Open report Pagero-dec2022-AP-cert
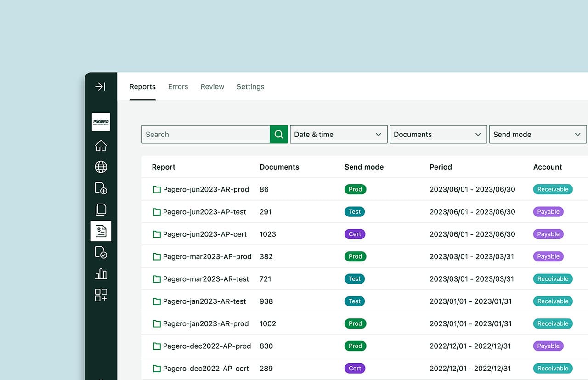This screenshot has width=588, height=380. 206,369
